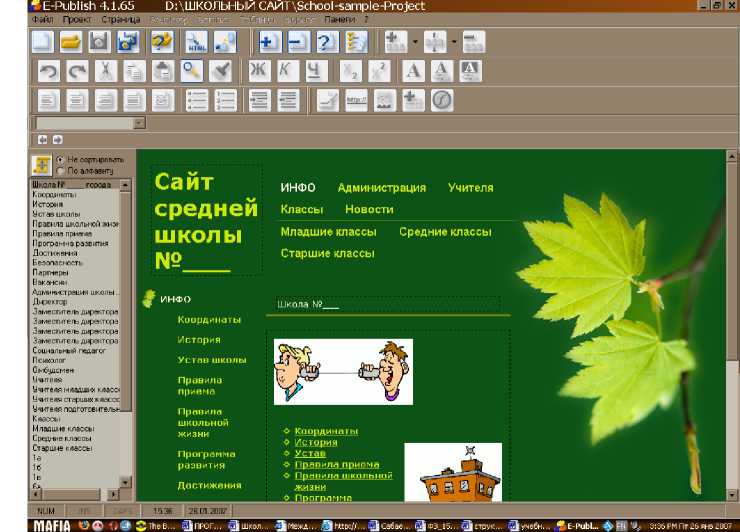Click the 'Младшие классы' link
Screen dimensions: 740x532
tap(328, 232)
